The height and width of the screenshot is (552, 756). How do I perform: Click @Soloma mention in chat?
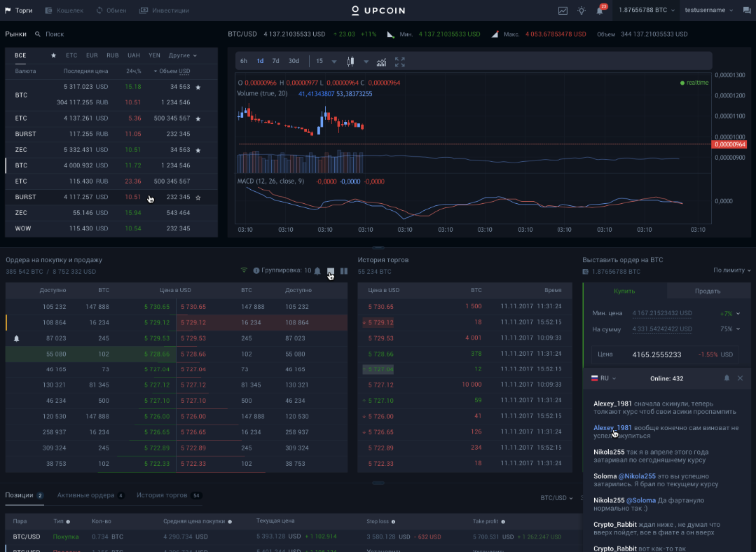(641, 500)
